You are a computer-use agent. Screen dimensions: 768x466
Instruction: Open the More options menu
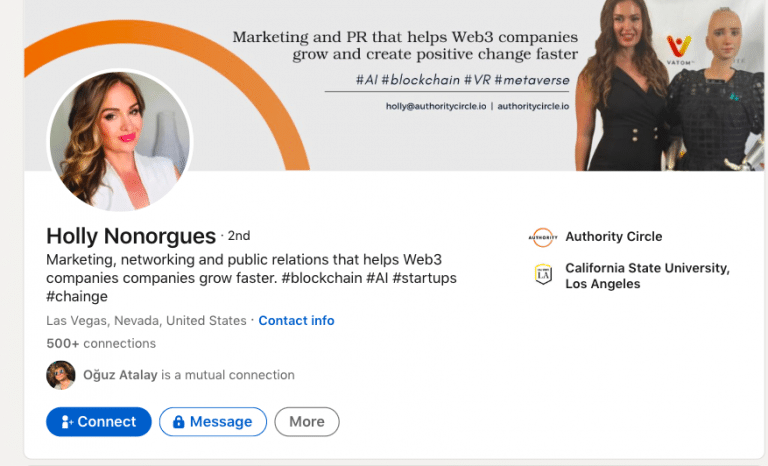click(x=307, y=421)
